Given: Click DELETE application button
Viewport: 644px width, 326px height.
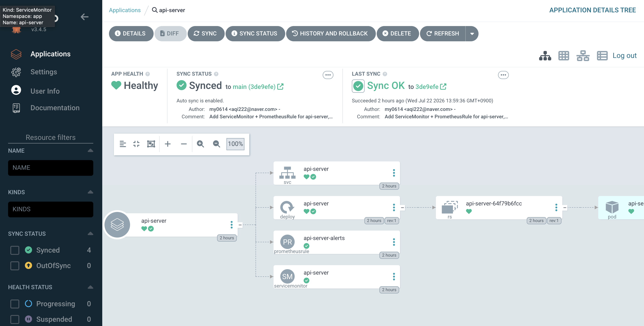Looking at the screenshot, I should click(x=398, y=33).
